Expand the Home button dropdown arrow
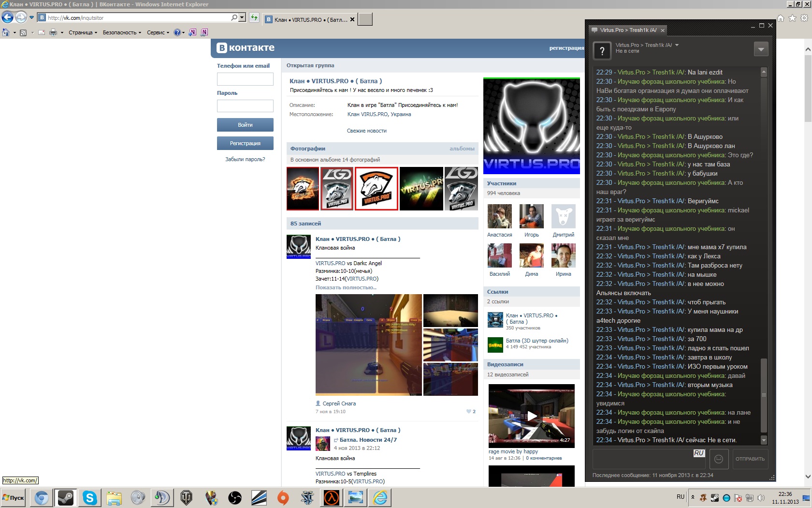812x508 pixels. pyautogui.click(x=14, y=33)
